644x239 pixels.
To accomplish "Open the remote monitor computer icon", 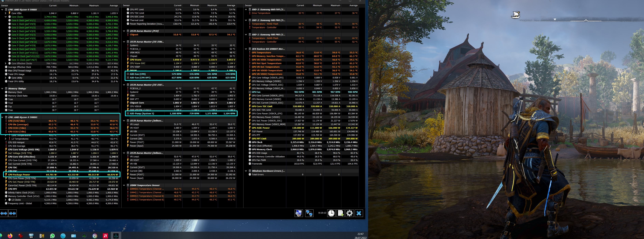I will (299, 213).
